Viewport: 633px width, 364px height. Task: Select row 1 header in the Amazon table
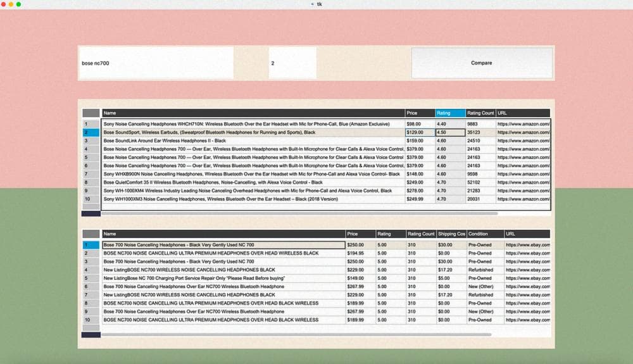click(91, 124)
